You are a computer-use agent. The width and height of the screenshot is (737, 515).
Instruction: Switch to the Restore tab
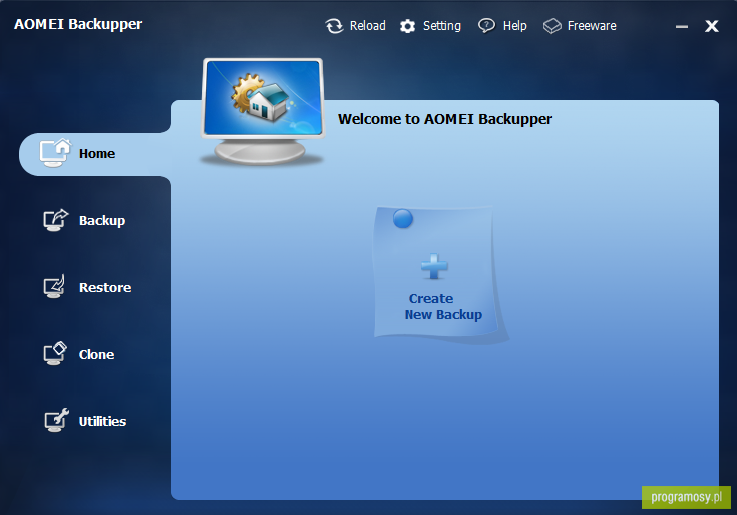pyautogui.click(x=105, y=288)
